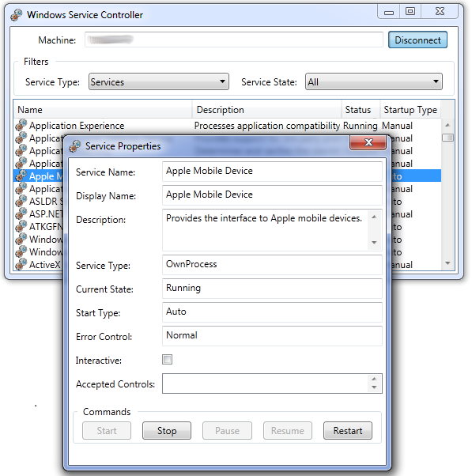Close the Service Properties dialog
Image resolution: width=472 pixels, height=476 pixels.
click(x=368, y=142)
